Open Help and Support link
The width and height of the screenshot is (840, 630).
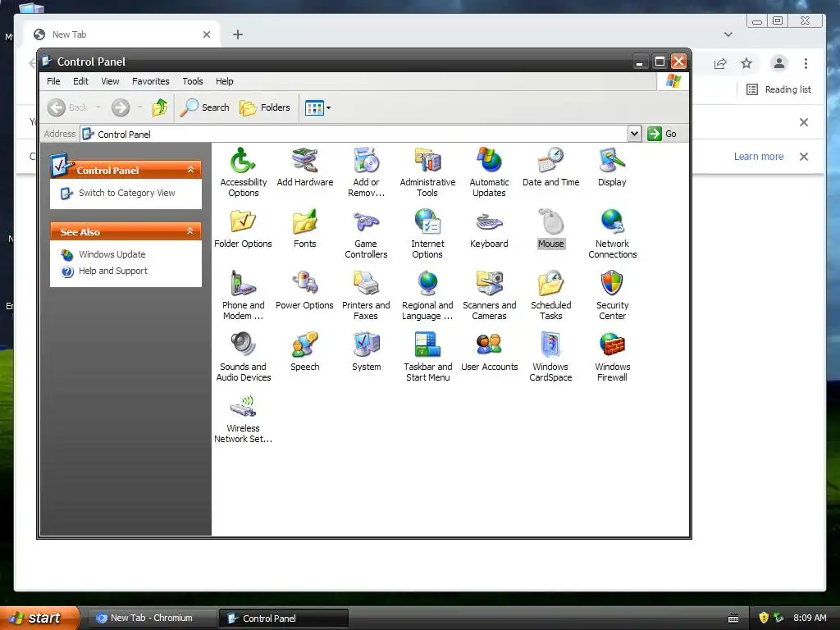pyautogui.click(x=113, y=271)
